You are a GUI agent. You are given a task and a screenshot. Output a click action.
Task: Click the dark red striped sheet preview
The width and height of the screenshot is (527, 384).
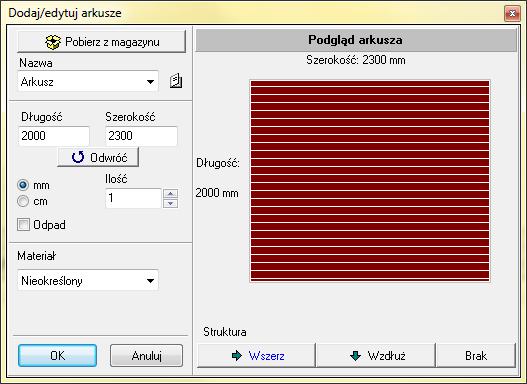pos(370,181)
